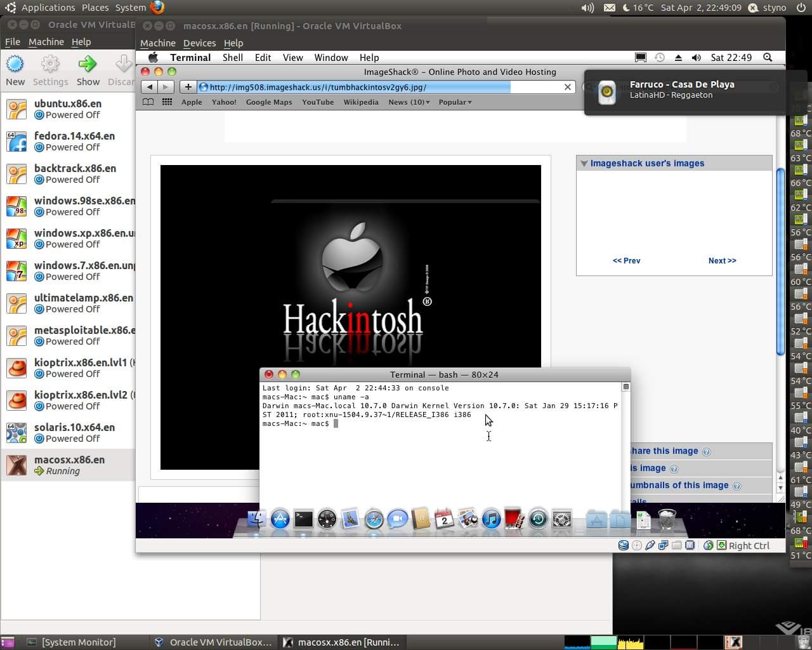Select the macosx.x86.en virtual machine

tap(69, 465)
